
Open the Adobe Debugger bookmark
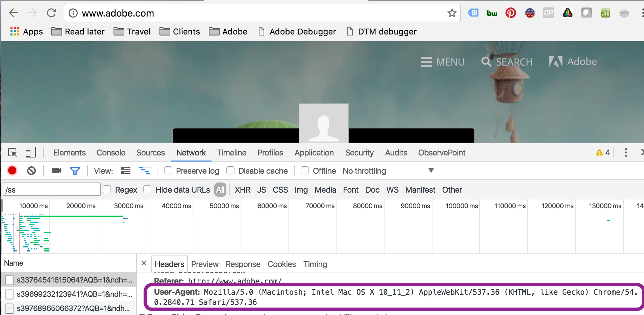click(297, 31)
